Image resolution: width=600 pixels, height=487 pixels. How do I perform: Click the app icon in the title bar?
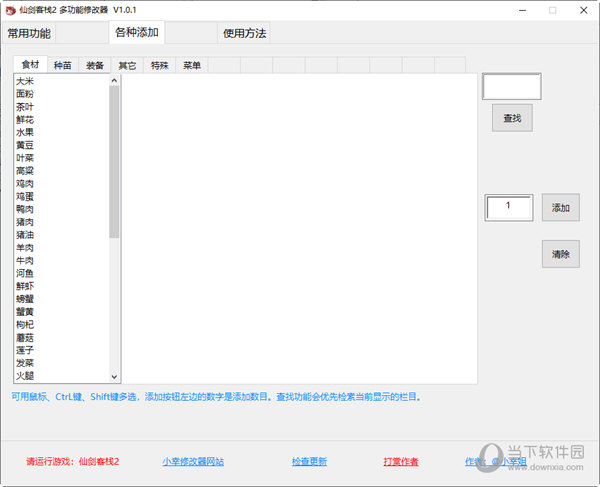(10, 10)
